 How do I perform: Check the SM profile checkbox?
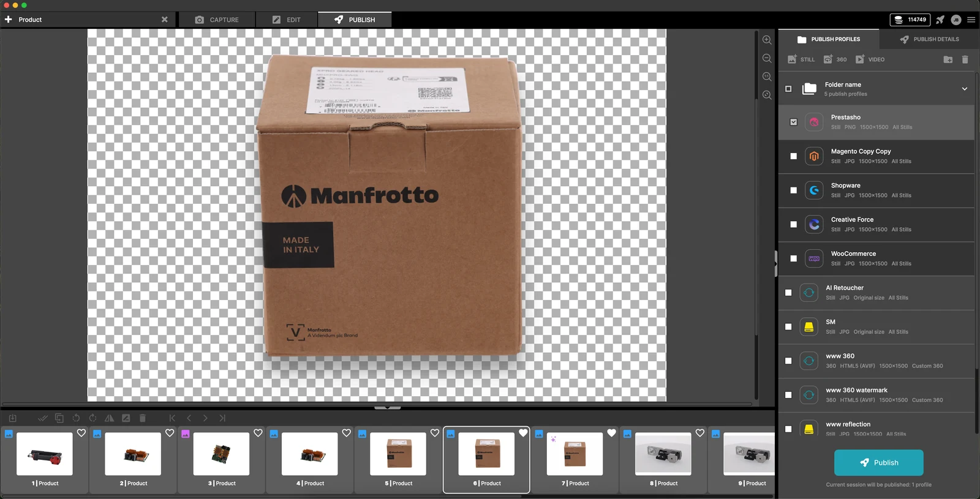pyautogui.click(x=788, y=327)
